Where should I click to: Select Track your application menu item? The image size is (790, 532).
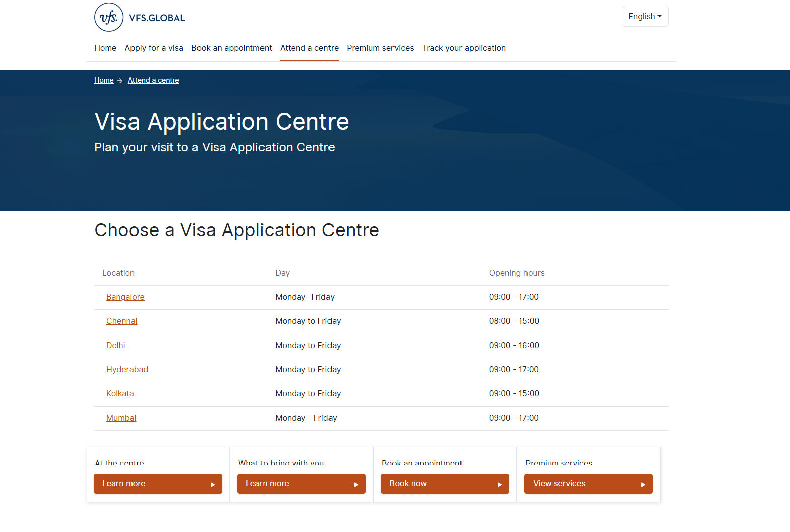[464, 48]
